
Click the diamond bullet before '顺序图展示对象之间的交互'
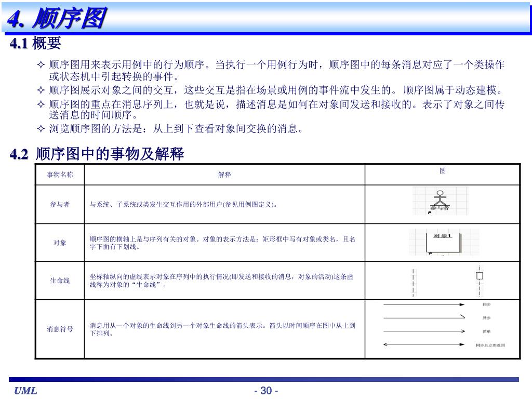(41, 90)
